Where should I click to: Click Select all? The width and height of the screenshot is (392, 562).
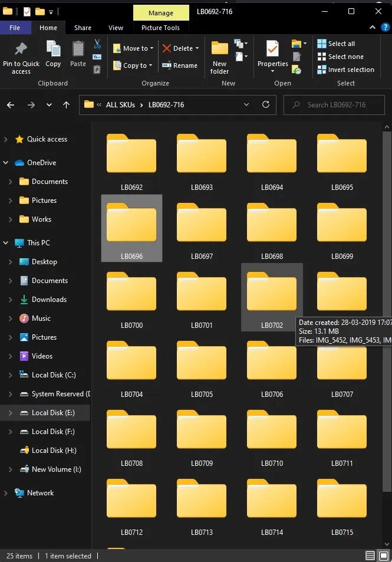(x=336, y=44)
